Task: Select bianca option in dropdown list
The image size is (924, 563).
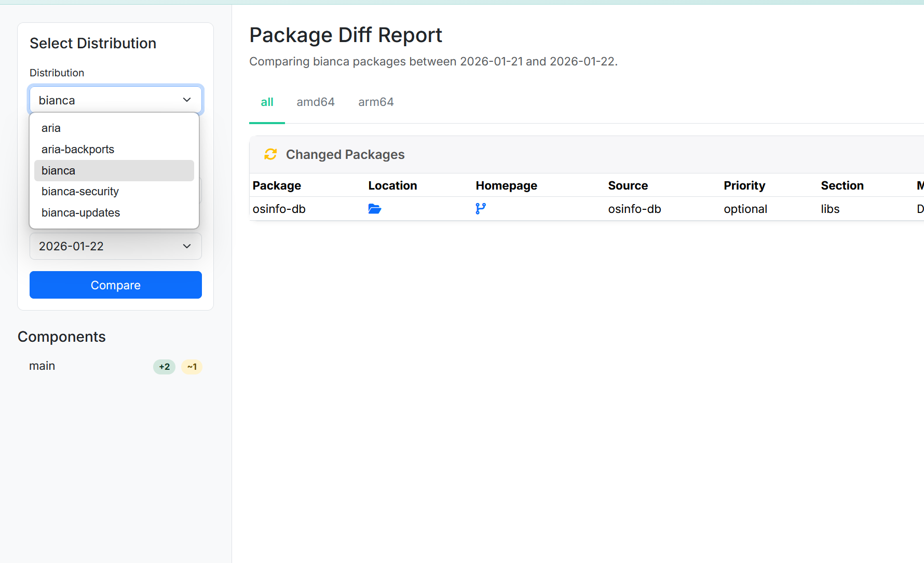Action: 58,170
